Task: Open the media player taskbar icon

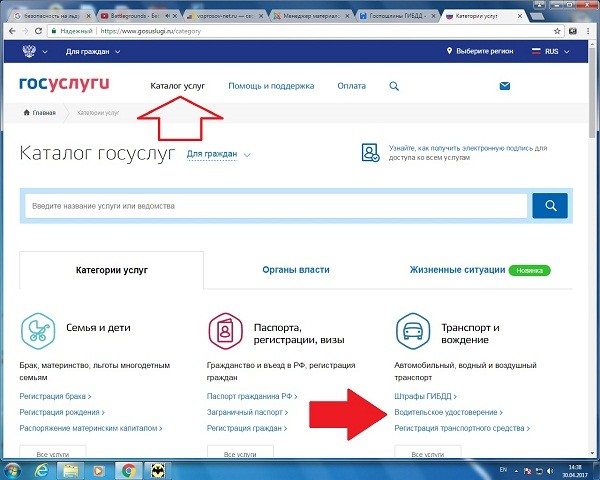Action: click(x=99, y=470)
